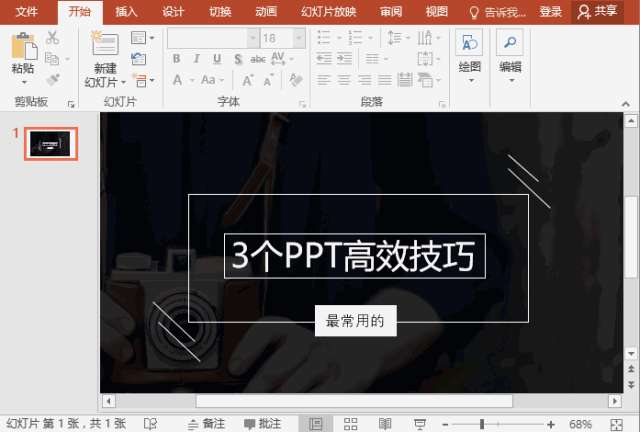Open the Drawing tools icon
The height and width of the screenshot is (432, 640).
[469, 42]
